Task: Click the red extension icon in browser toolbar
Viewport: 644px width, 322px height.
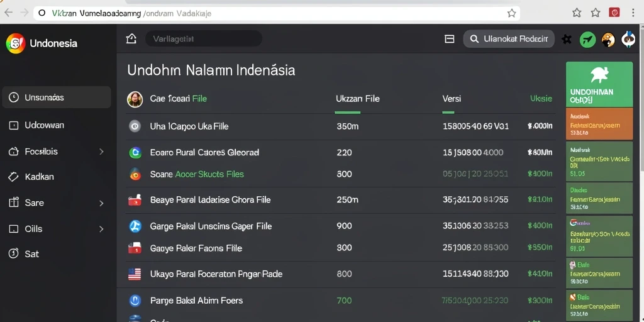Action: (614, 13)
